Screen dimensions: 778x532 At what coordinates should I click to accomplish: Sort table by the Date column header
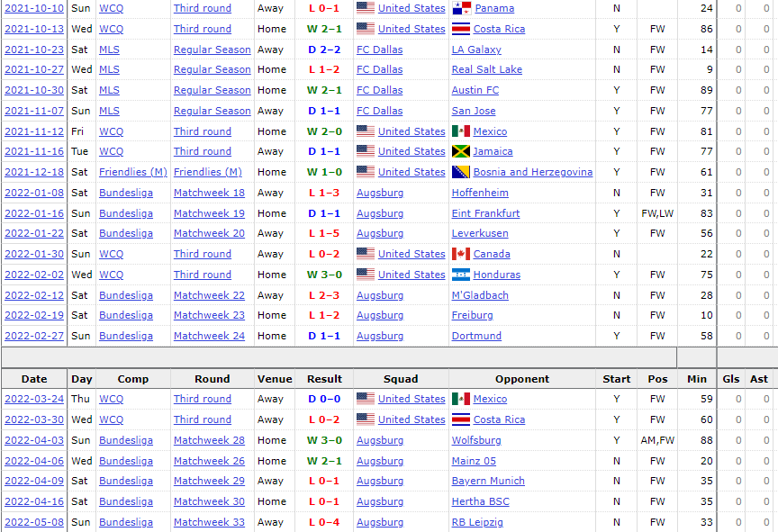tap(34, 379)
